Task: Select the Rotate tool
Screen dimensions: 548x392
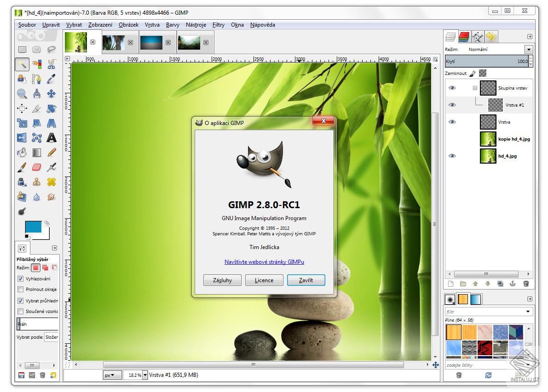Action: tap(52, 108)
